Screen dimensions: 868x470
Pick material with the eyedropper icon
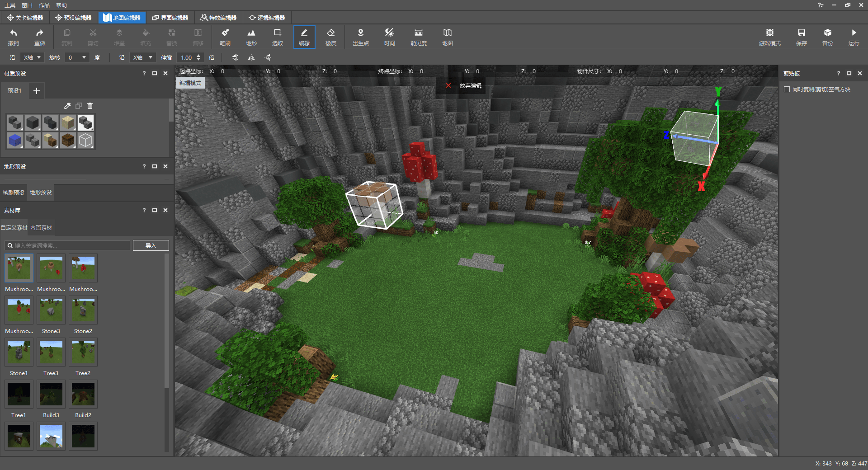[x=67, y=106]
